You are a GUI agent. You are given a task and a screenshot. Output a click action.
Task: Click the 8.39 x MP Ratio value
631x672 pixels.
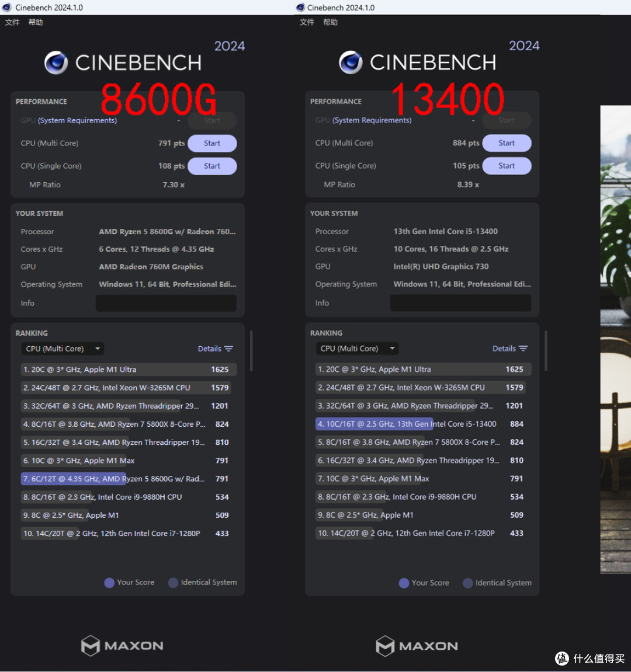coord(468,184)
